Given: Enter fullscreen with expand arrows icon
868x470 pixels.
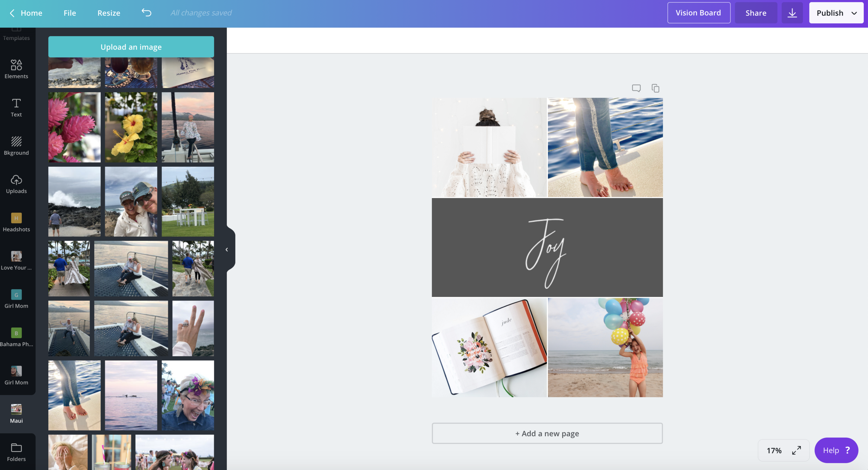Looking at the screenshot, I should click(x=796, y=450).
